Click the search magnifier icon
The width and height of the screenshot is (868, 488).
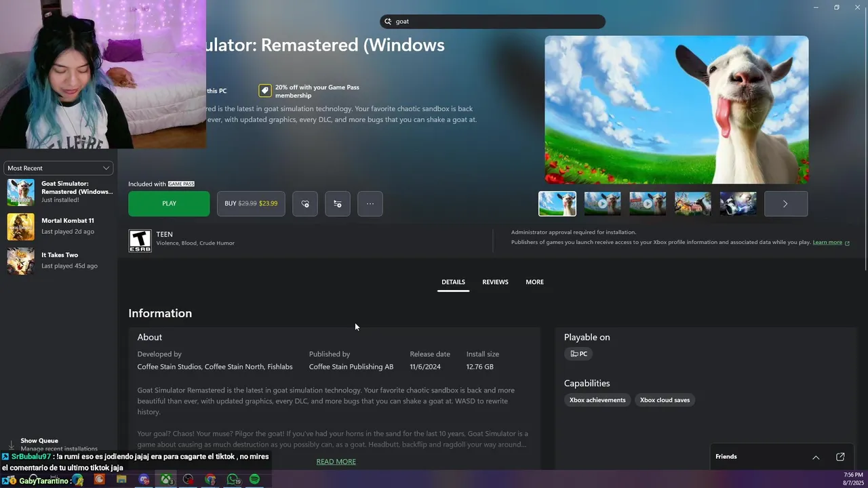389,22
